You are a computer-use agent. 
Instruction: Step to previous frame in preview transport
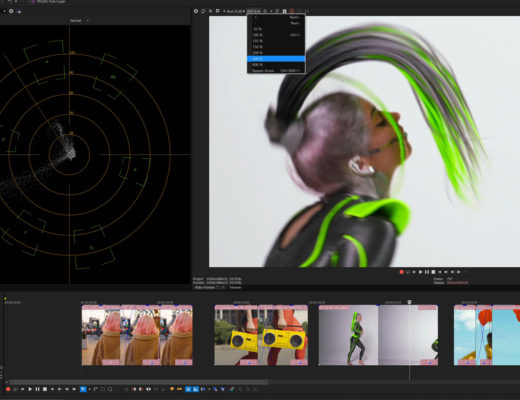(452, 272)
